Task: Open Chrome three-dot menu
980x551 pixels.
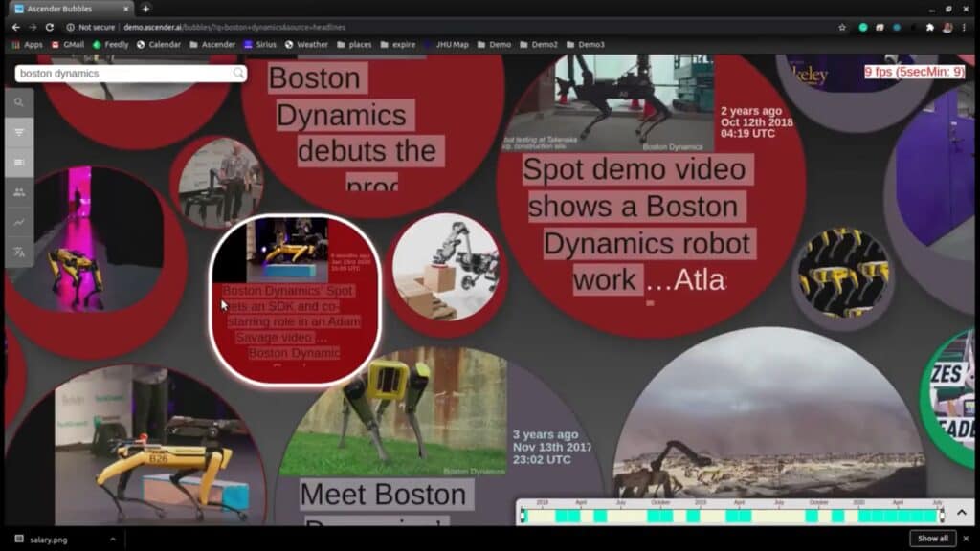Action: [x=965, y=27]
